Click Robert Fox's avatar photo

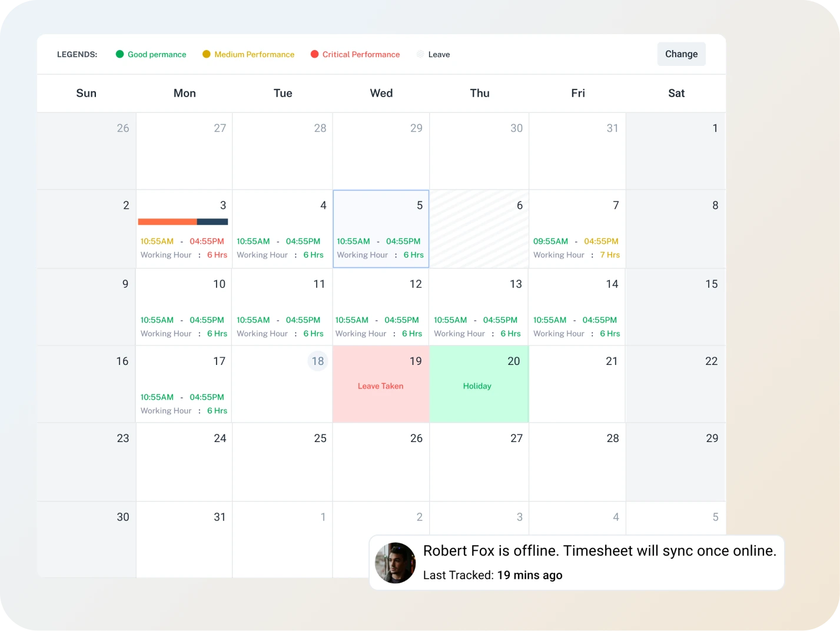point(395,563)
